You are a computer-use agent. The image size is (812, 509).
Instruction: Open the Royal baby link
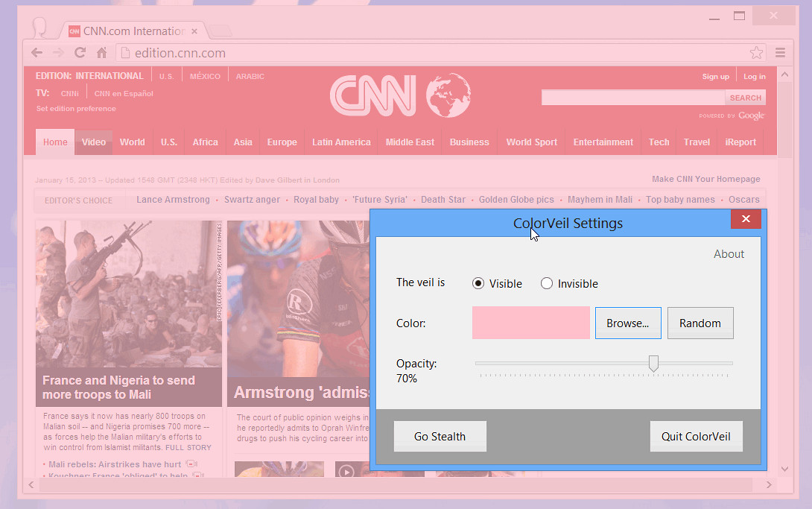click(x=316, y=200)
